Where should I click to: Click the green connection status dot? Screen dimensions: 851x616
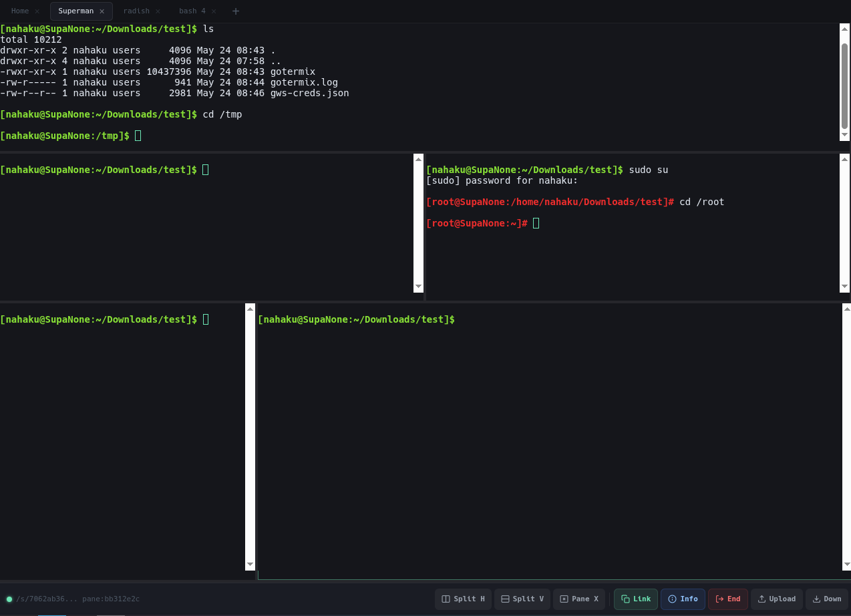pos(9,599)
